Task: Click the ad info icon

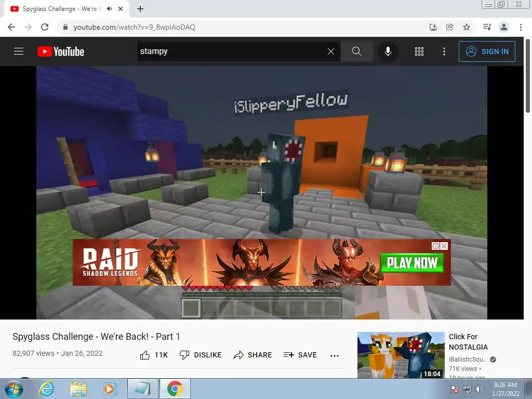Action: point(436,246)
